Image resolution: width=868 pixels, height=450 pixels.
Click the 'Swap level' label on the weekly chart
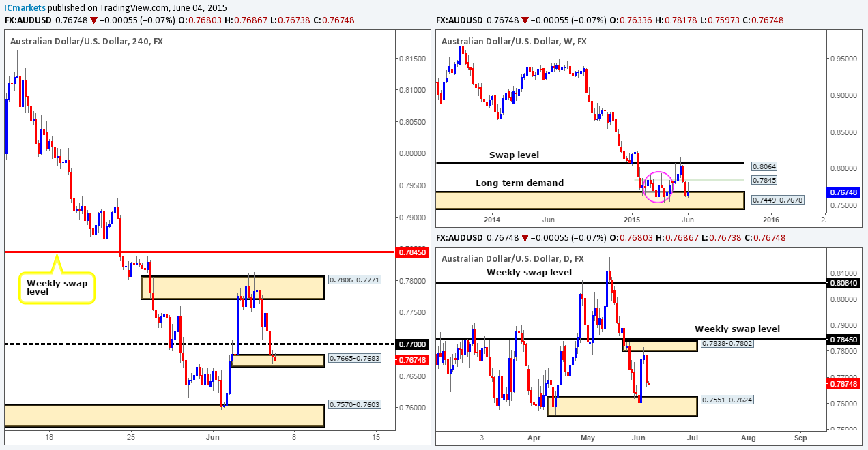pyautogui.click(x=515, y=155)
